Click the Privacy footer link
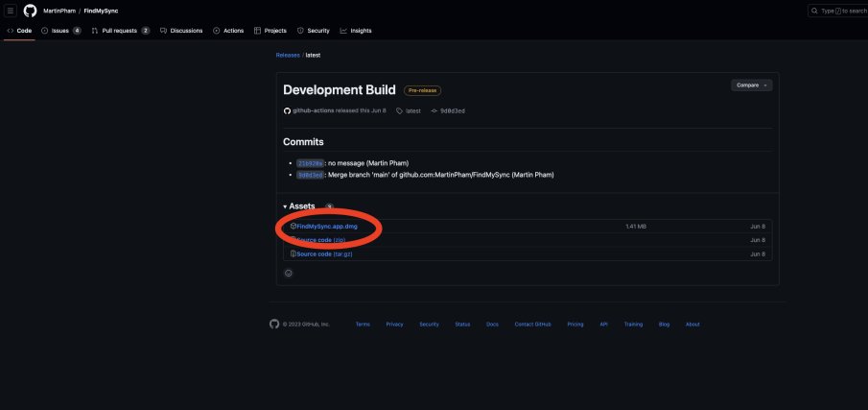868x410 pixels. coord(394,325)
